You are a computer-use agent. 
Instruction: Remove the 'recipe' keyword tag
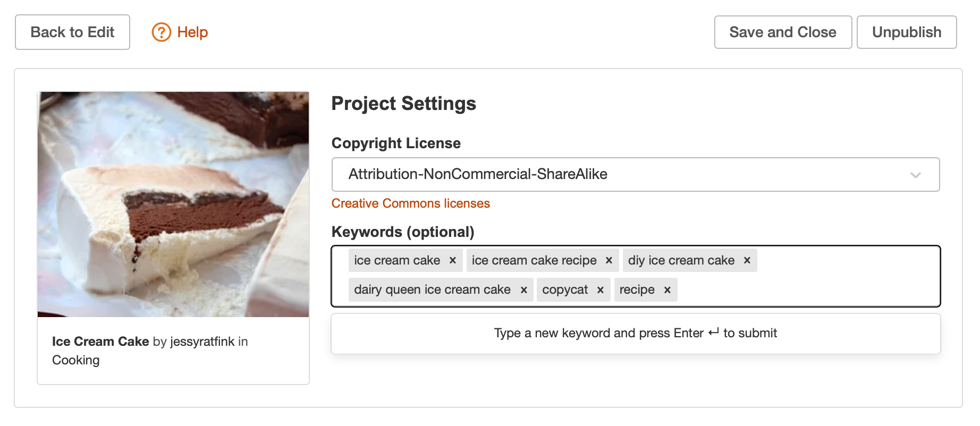[668, 290]
